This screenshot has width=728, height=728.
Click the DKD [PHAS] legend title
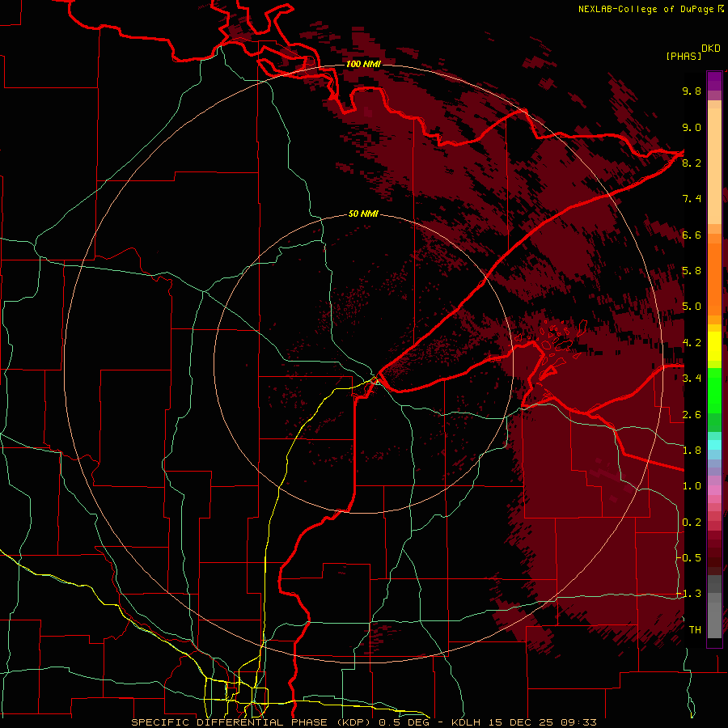click(692, 52)
